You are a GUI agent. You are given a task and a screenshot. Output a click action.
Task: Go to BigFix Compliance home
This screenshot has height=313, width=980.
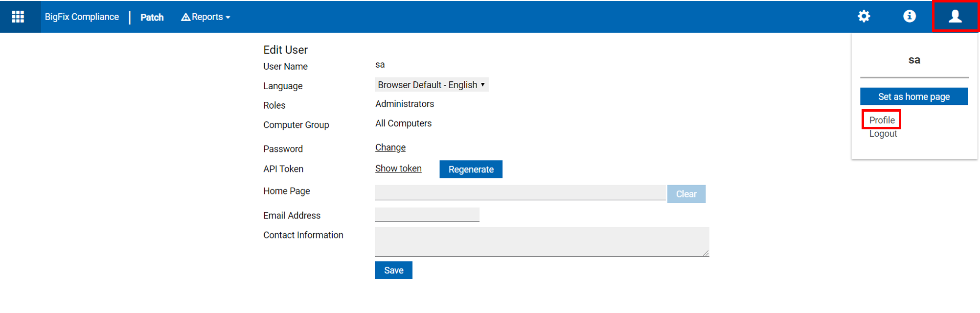[x=82, y=17]
